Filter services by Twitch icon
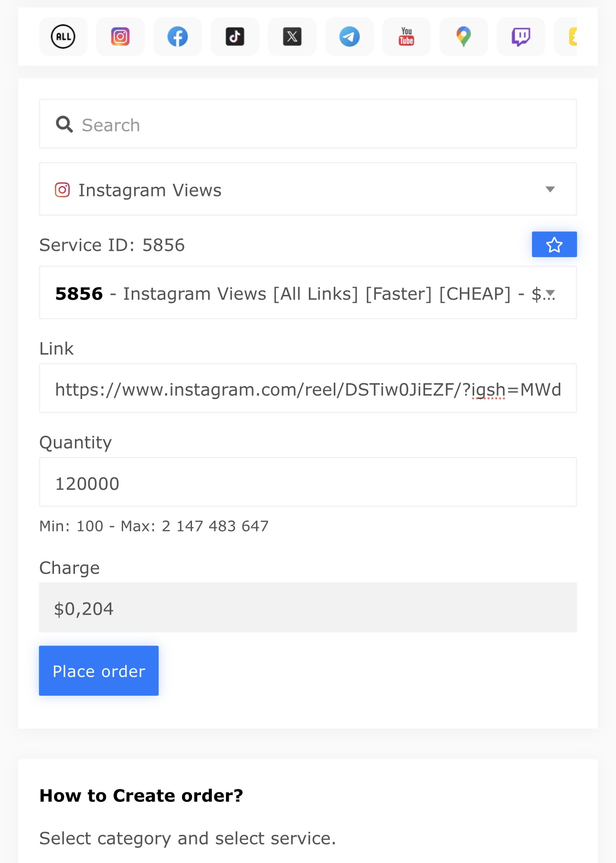Viewport: 616px width, 863px height. pos(521,37)
